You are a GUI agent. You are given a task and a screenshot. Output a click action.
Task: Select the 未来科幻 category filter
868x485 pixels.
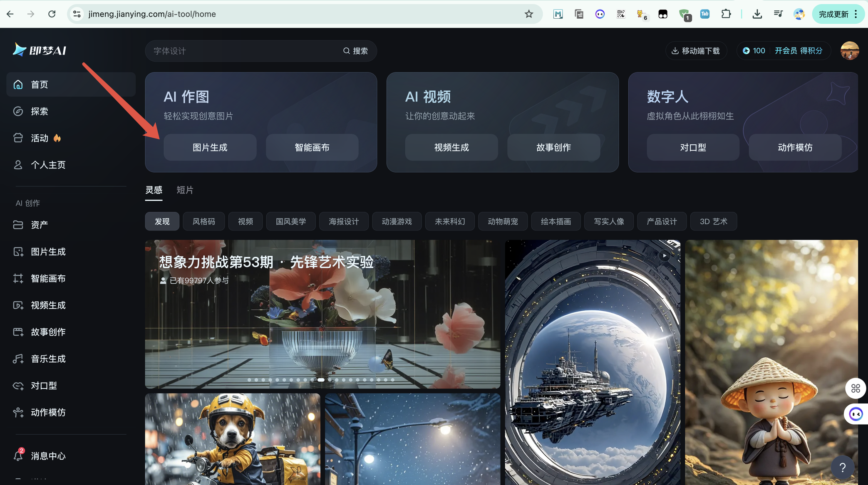click(x=449, y=221)
